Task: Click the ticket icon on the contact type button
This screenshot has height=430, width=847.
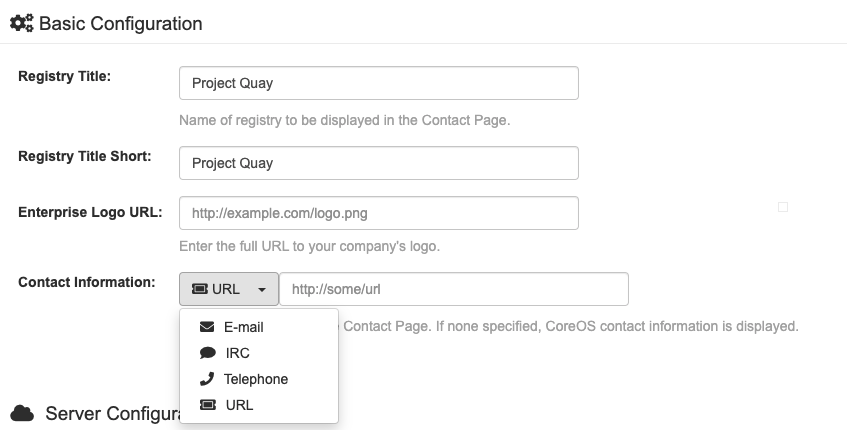Action: pos(199,289)
